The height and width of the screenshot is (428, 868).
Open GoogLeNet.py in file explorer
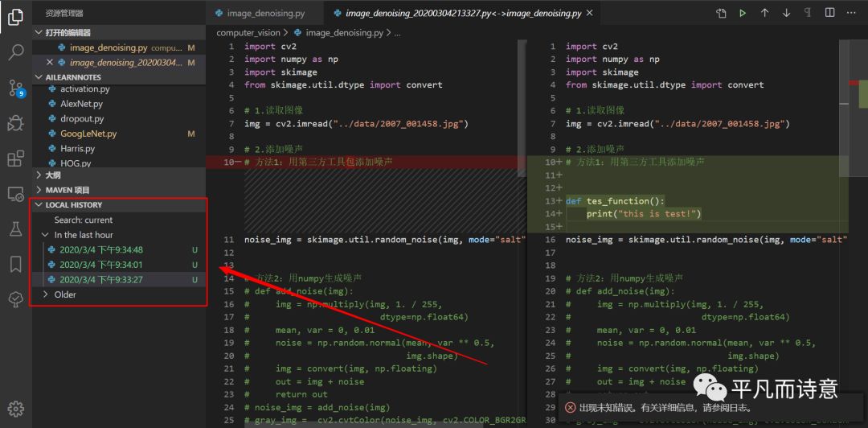click(119, 134)
